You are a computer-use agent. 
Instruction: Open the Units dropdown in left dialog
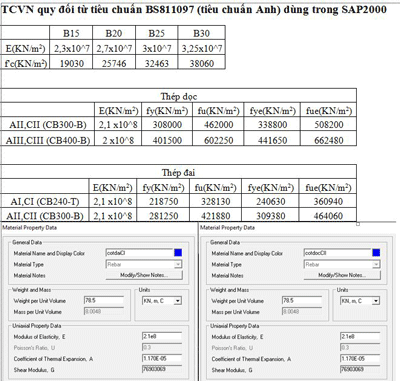click(x=178, y=301)
